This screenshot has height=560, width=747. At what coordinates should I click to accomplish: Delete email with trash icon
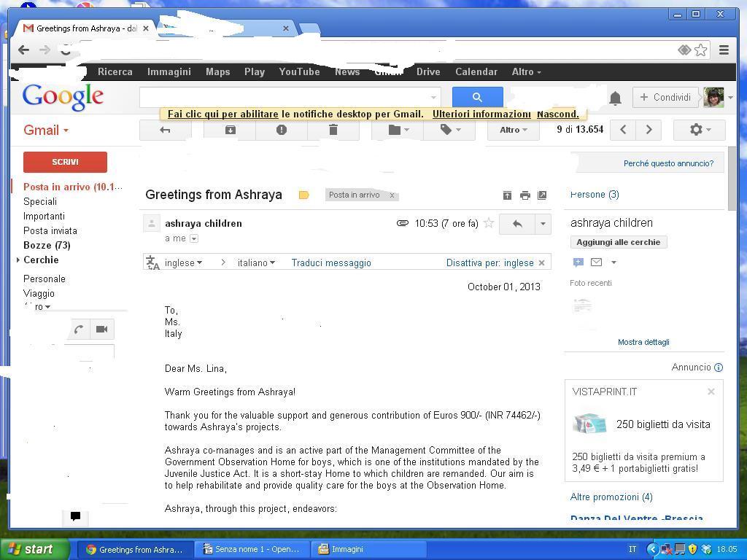tap(333, 130)
